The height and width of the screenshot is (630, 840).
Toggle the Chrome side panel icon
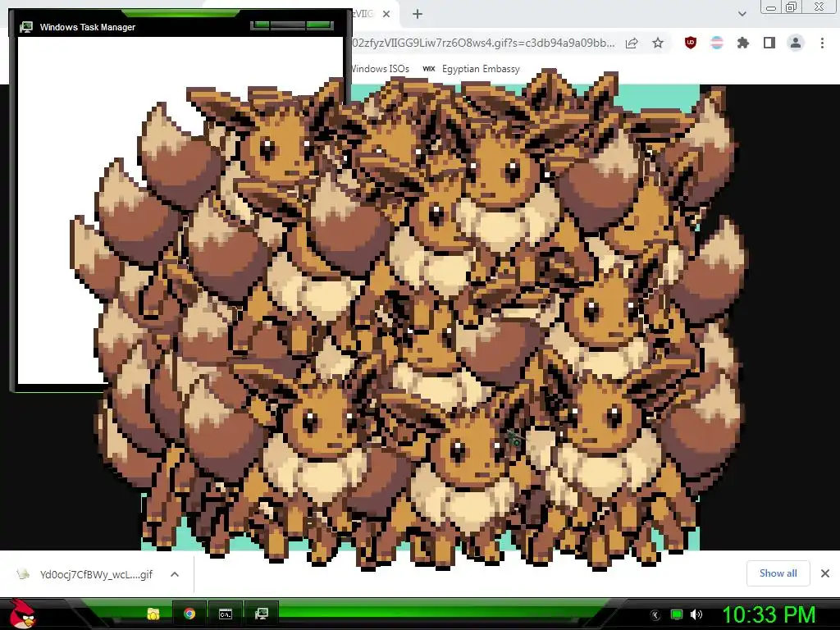tap(769, 43)
